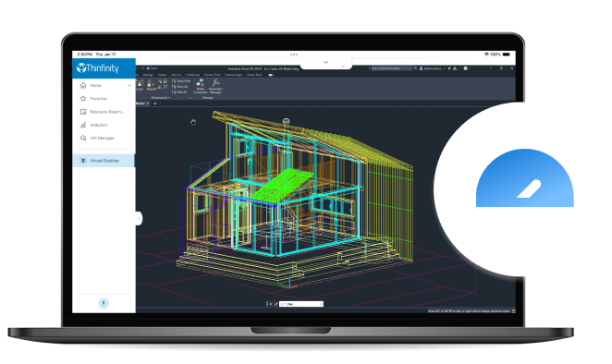Open the Help question mark icon

[x=465, y=68]
